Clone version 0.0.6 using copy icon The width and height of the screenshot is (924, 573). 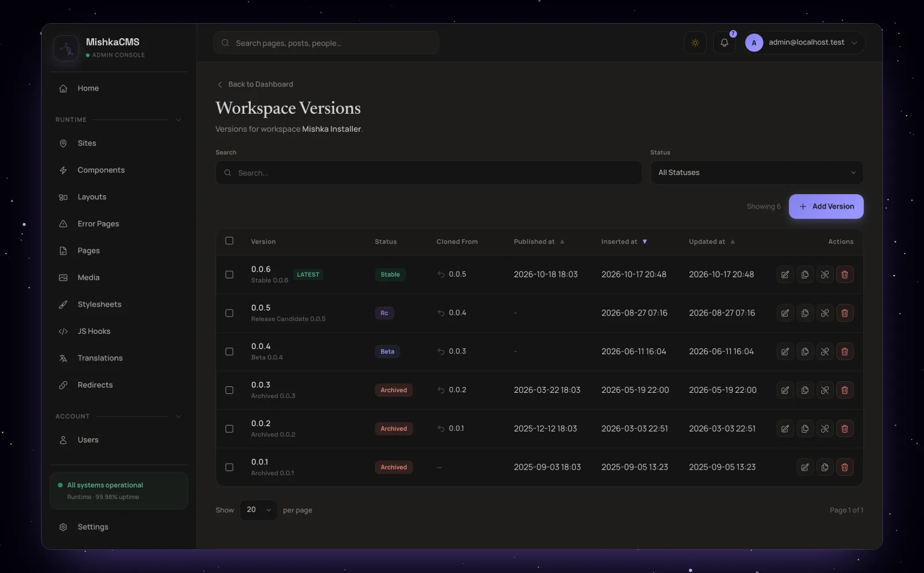(x=805, y=274)
